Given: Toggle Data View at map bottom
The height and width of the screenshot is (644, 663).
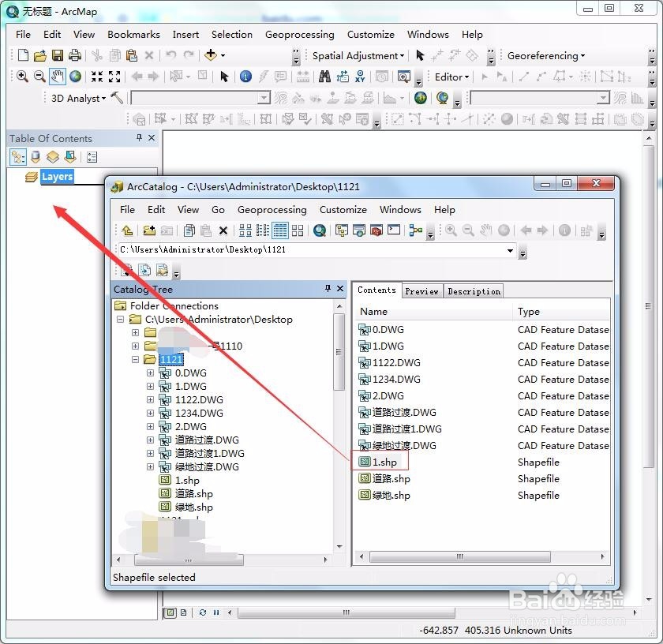Looking at the screenshot, I should click(170, 612).
